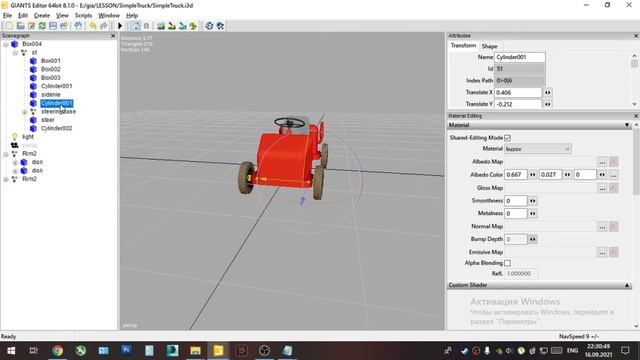Enable the Alpha Blending checkbox

pos(507,263)
